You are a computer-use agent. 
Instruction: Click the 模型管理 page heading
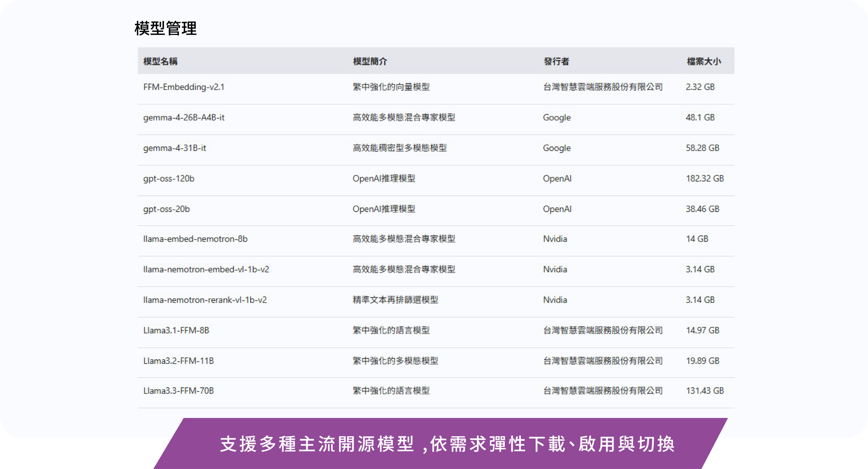coord(165,28)
